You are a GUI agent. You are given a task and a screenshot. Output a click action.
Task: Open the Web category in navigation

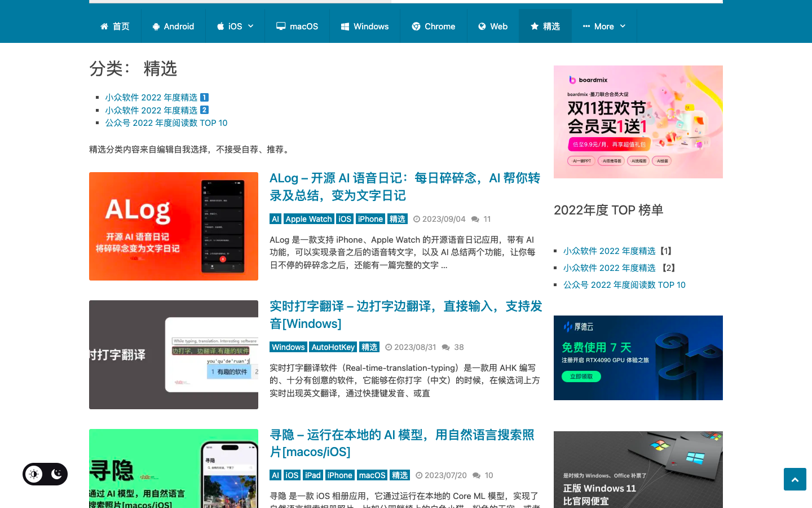[493, 27]
